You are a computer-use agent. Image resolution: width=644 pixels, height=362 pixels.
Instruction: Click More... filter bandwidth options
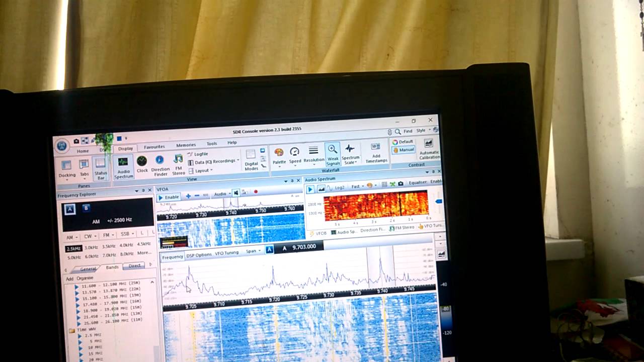click(x=144, y=253)
